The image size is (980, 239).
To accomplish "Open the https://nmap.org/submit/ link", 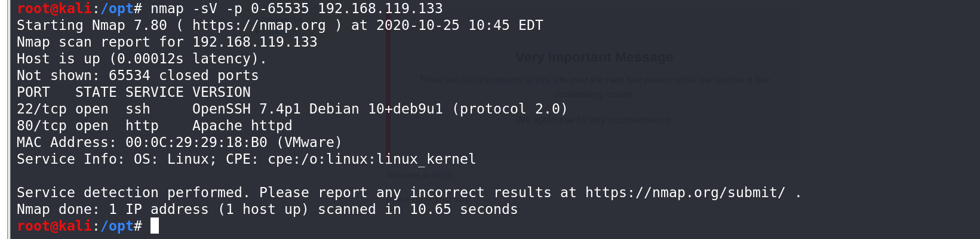I will coord(686,192).
